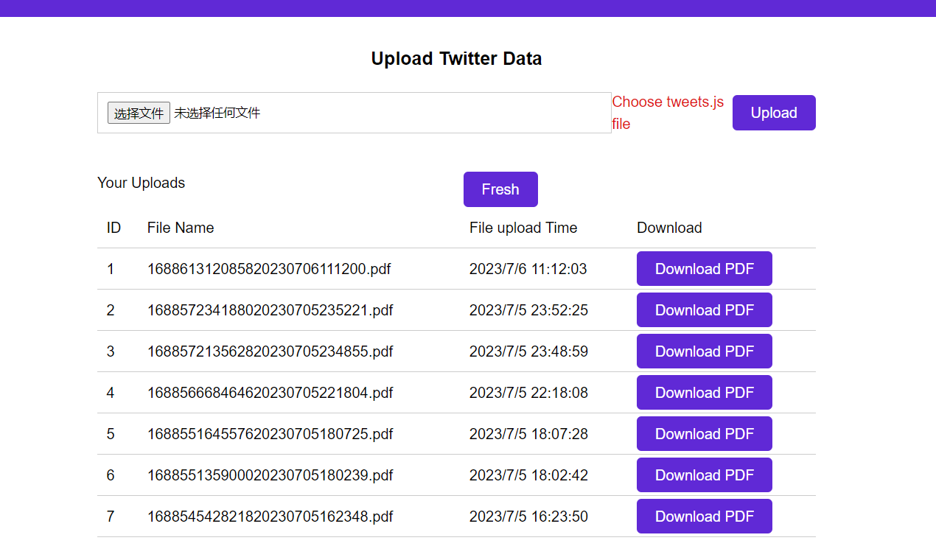Screen dimensions: 936x560
Task: Download PDF for upload ID 2
Action: click(705, 310)
